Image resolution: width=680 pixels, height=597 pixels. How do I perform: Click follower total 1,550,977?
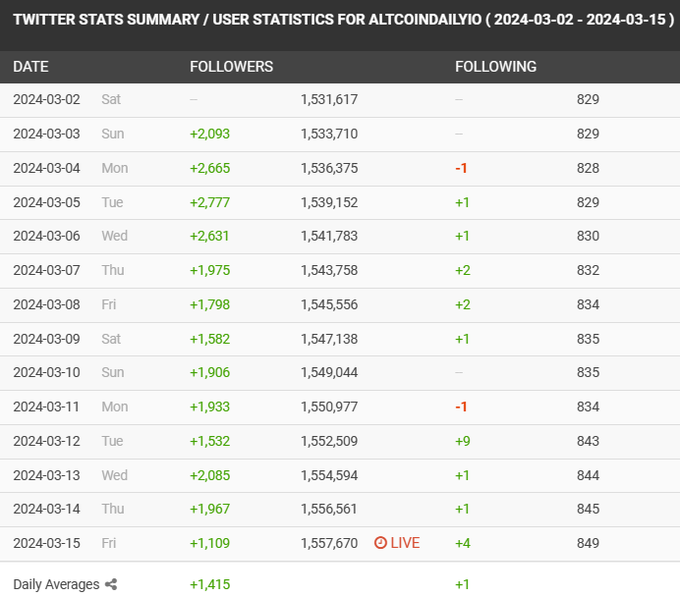tap(329, 407)
